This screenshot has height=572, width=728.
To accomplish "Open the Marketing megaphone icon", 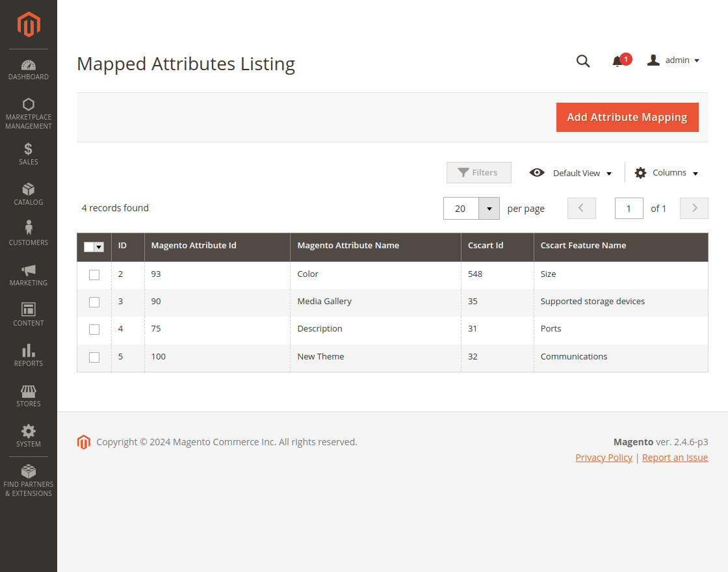I will coord(29,270).
